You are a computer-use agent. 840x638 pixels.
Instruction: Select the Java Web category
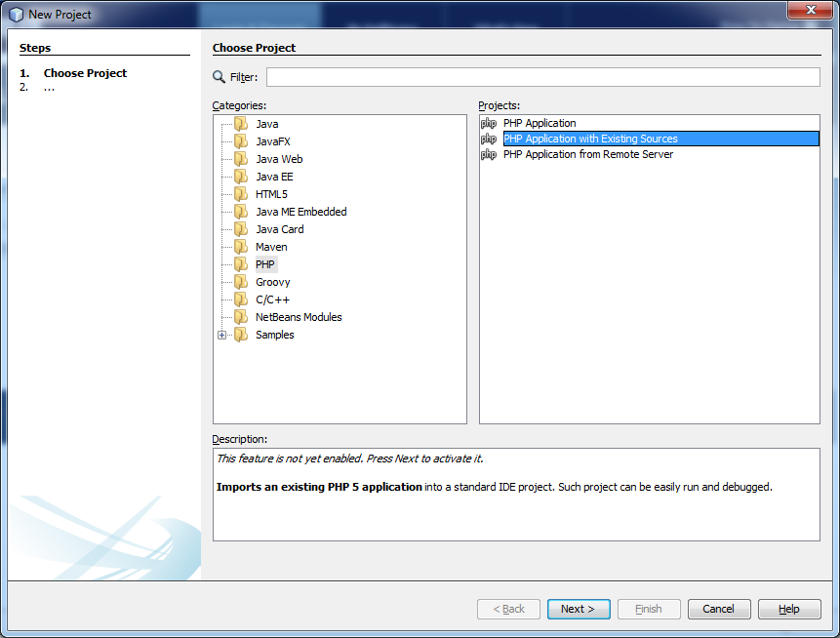(279, 159)
